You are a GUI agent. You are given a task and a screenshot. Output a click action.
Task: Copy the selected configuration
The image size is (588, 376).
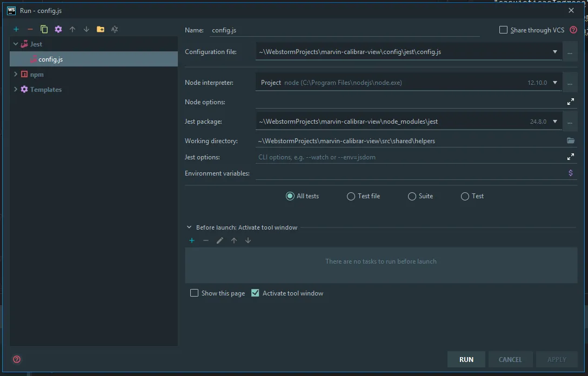pos(44,29)
